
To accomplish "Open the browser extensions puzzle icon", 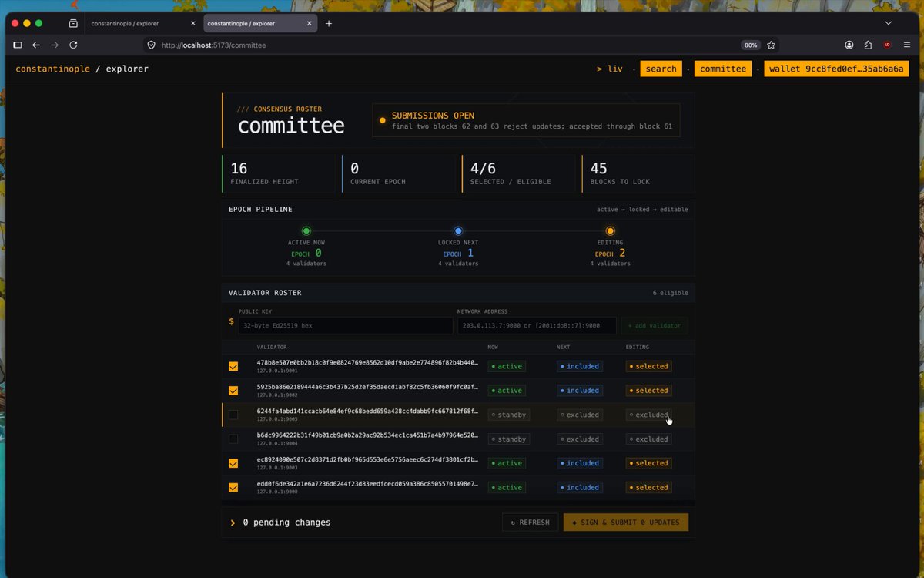I will (869, 45).
